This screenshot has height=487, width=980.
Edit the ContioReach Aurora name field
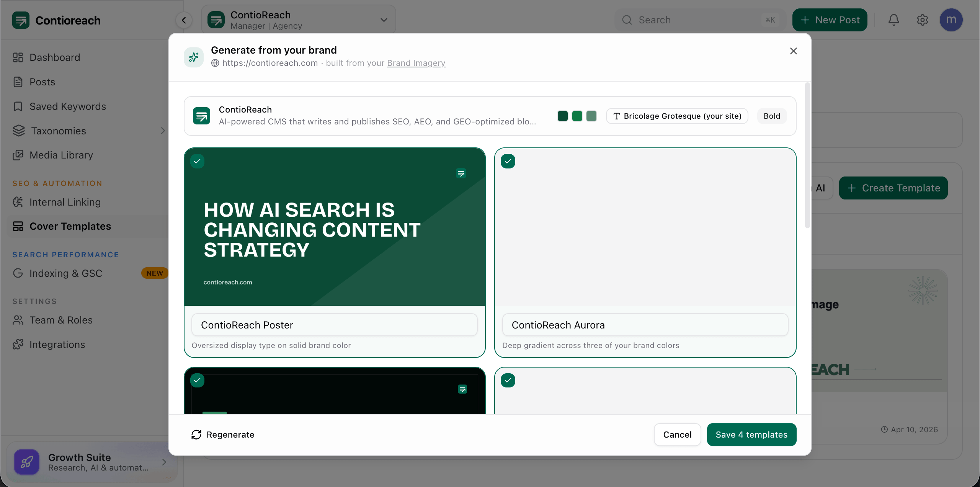click(x=645, y=325)
